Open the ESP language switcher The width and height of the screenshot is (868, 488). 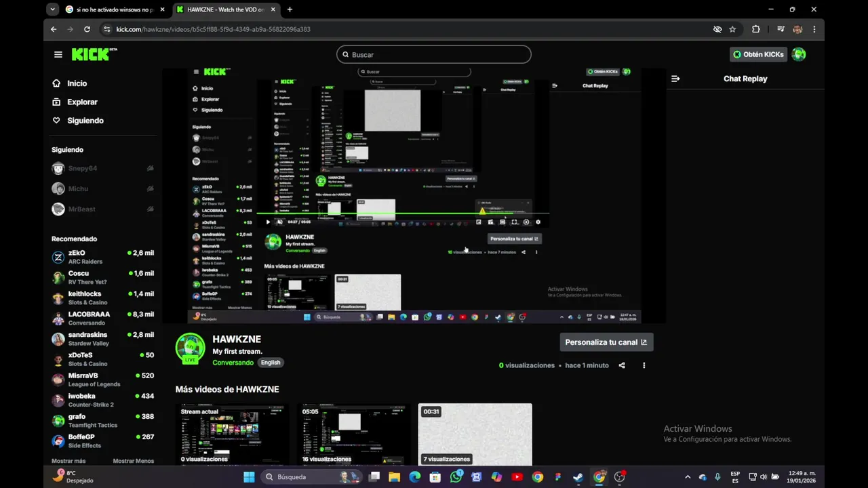pyautogui.click(x=735, y=477)
